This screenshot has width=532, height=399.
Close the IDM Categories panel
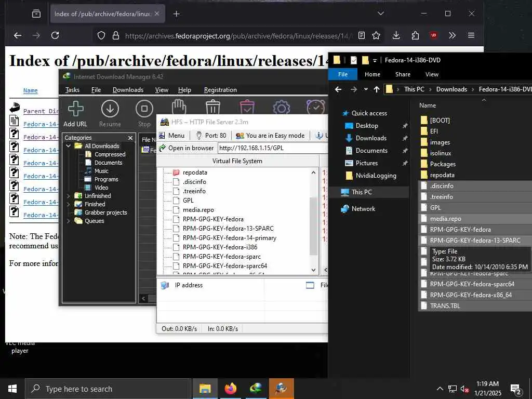(x=130, y=138)
